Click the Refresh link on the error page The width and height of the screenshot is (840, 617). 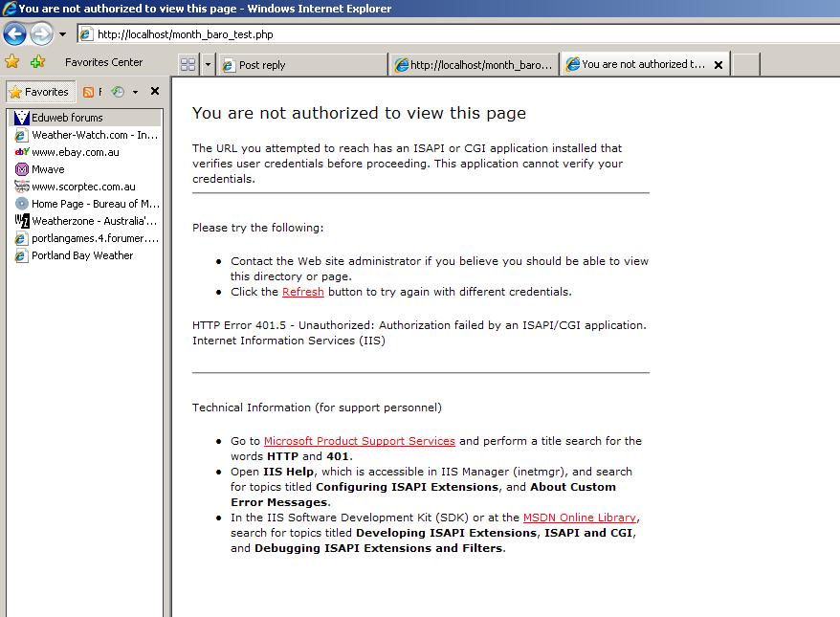click(302, 292)
